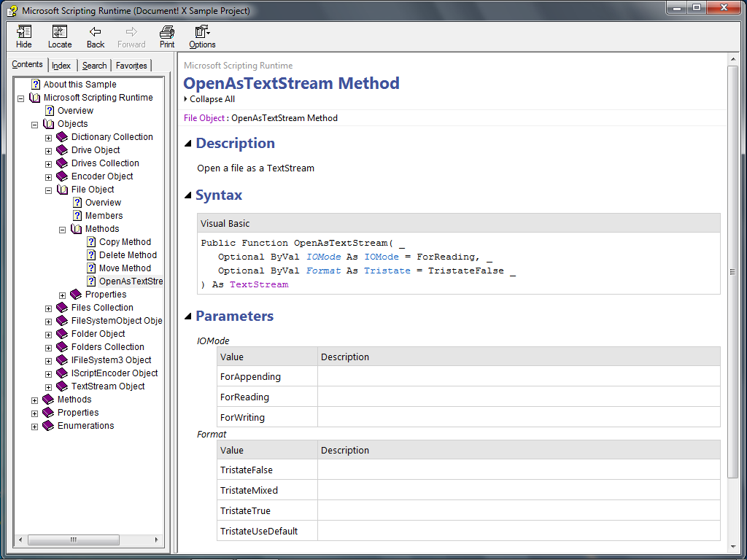Open the Overview topic under File Object
Screen dimensions: 747x560
[103, 203]
